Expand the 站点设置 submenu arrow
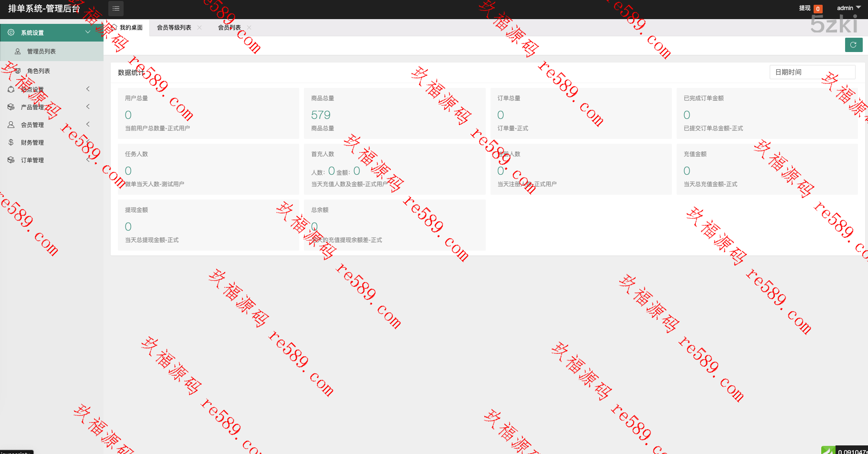 88,89
